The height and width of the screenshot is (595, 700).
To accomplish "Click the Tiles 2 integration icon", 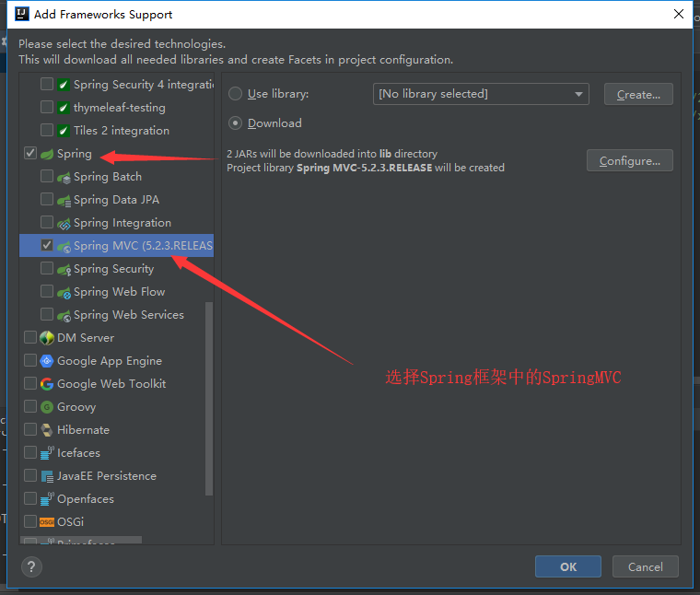I will (64, 131).
